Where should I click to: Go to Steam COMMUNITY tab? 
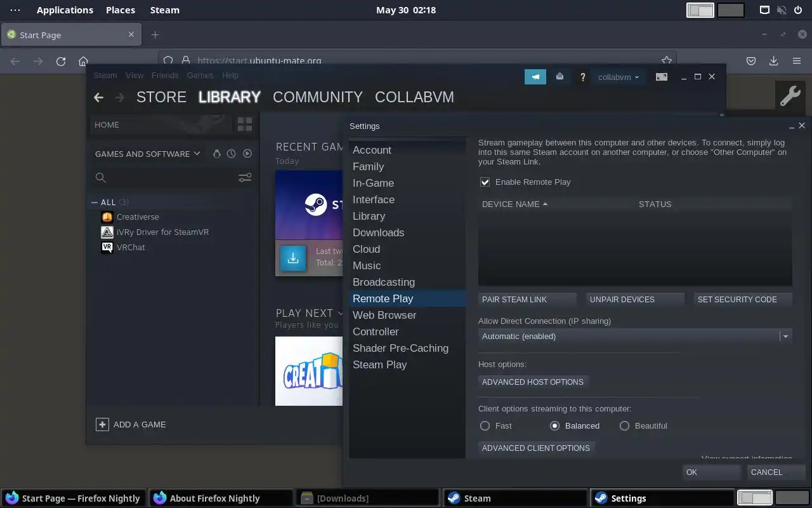tap(318, 97)
